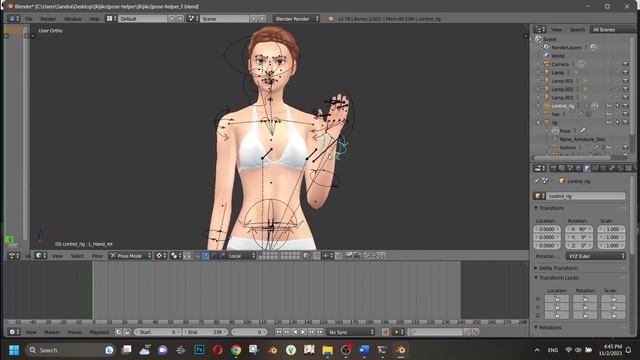The image size is (640, 360).
Task: Click the scene browse icon
Action: pyautogui.click(x=193, y=19)
